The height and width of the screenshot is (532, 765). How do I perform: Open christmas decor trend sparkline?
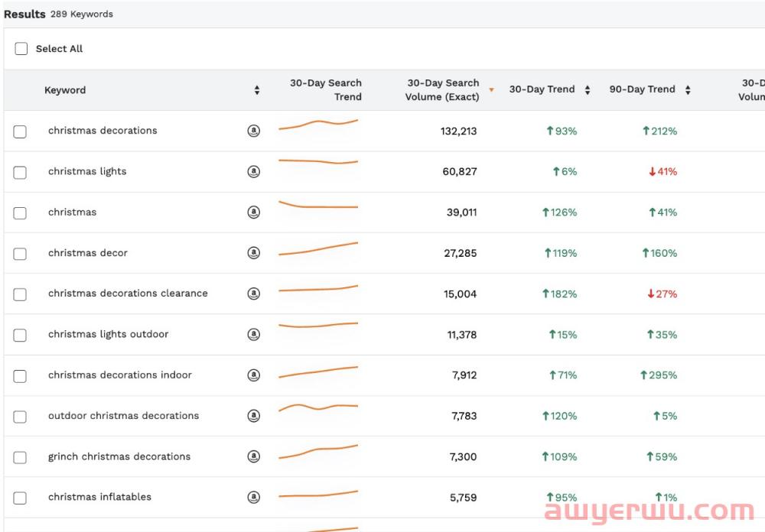(318, 248)
